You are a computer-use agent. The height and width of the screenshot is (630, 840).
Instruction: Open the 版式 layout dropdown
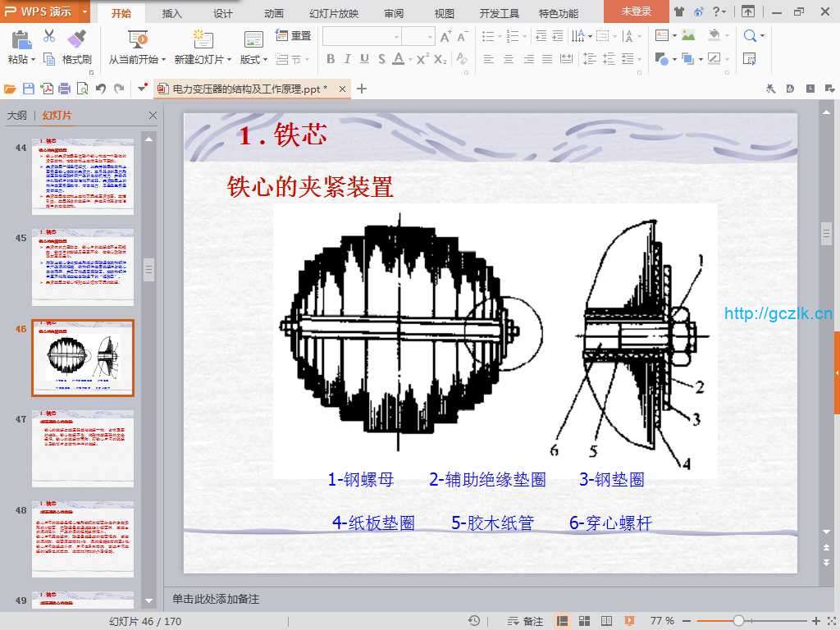click(x=265, y=60)
